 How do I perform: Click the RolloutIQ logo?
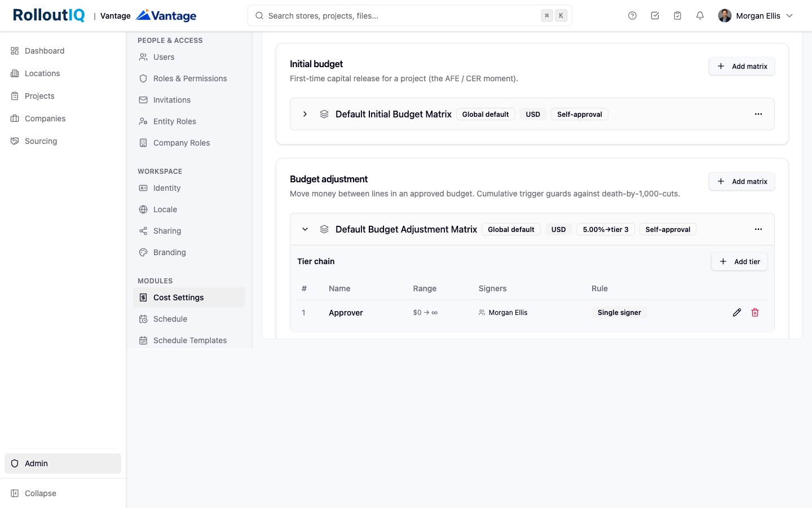[49, 15]
